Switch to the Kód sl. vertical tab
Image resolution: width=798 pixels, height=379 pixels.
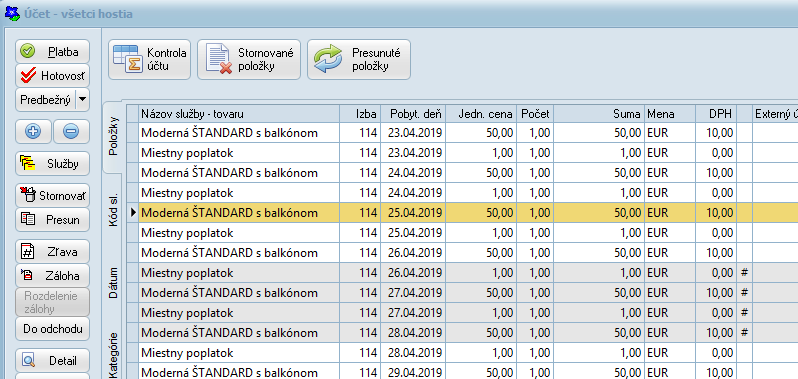coord(113,210)
